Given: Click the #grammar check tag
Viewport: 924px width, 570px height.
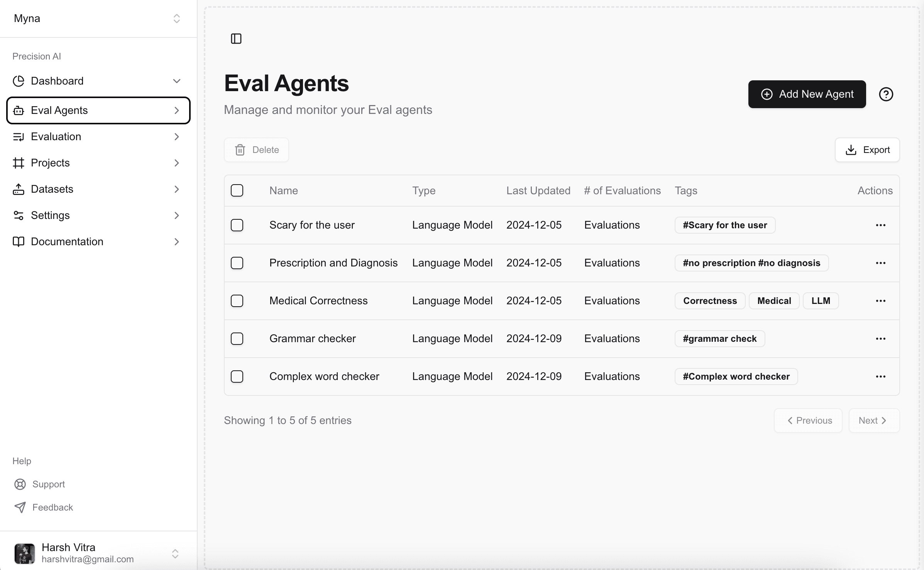Looking at the screenshot, I should (719, 339).
